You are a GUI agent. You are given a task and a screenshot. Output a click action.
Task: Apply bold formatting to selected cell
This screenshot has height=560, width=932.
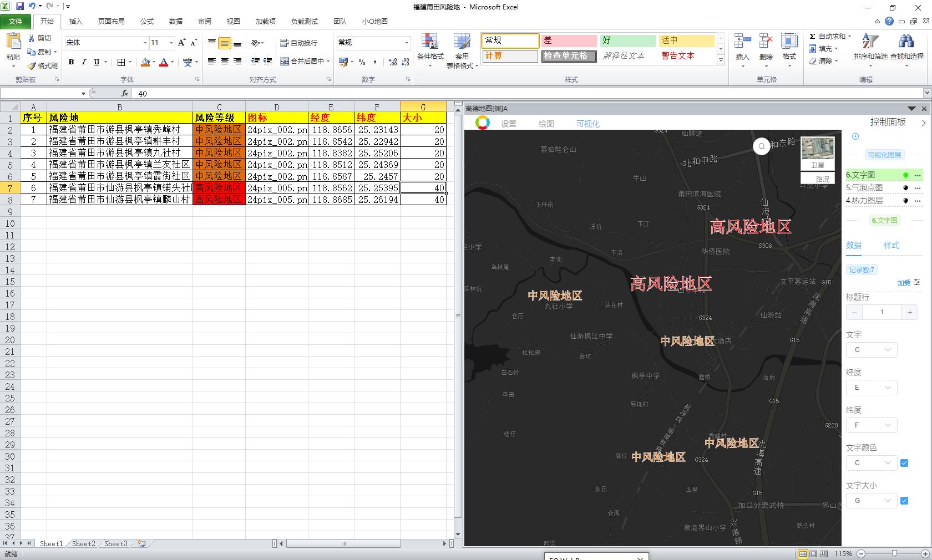(x=71, y=62)
